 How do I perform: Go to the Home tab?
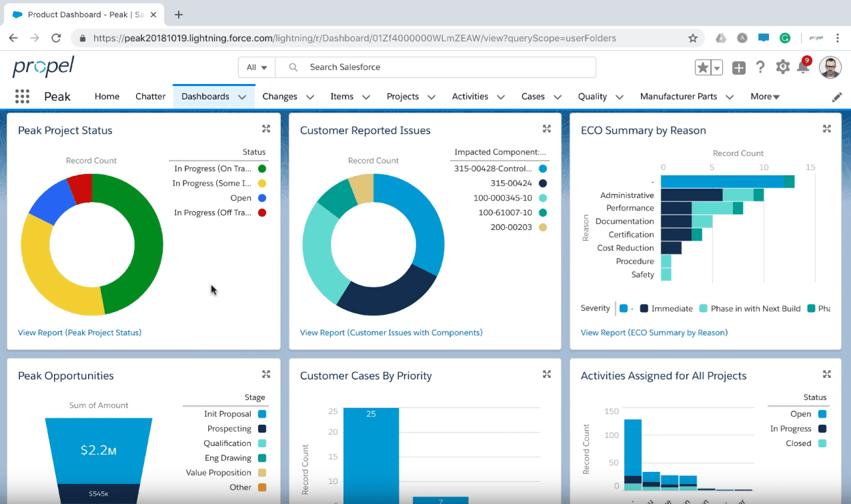[107, 96]
